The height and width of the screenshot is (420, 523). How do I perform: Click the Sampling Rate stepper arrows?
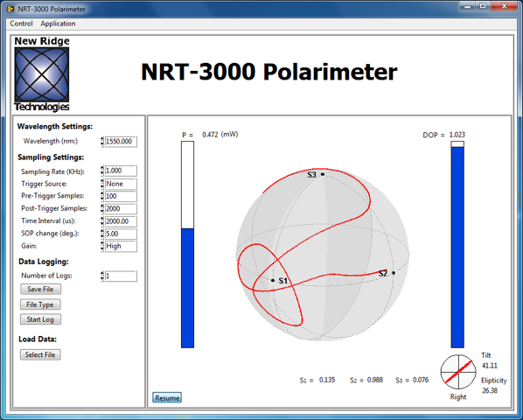pyautogui.click(x=102, y=171)
